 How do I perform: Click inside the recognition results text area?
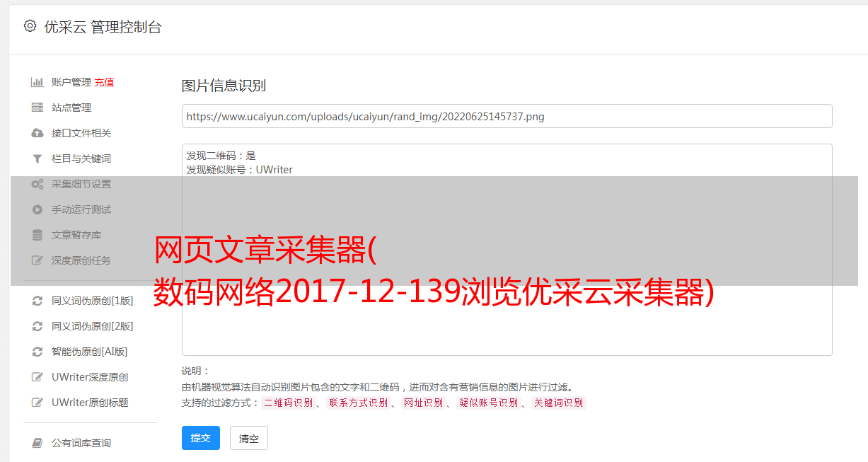507,250
